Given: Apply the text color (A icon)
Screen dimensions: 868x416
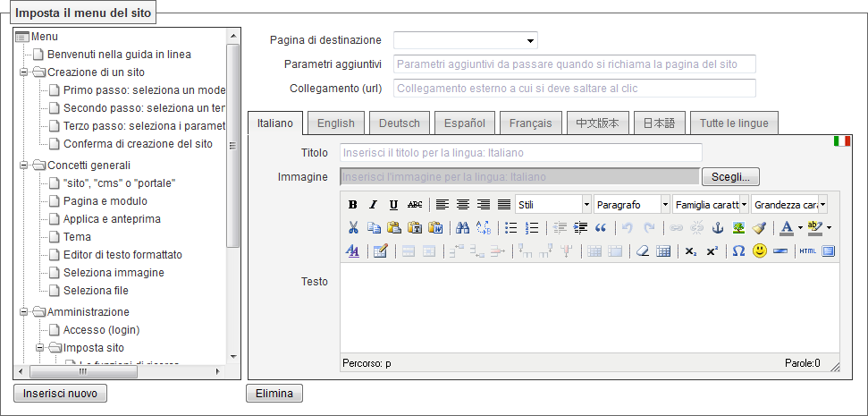Looking at the screenshot, I should (x=787, y=227).
